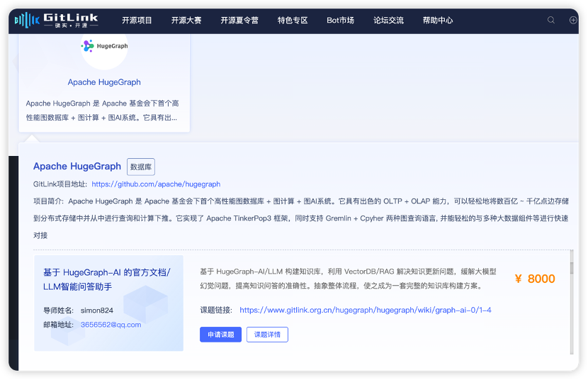Image resolution: width=588 pixels, height=380 pixels.
Task: Click the 申请课题 button
Action: (x=220, y=335)
